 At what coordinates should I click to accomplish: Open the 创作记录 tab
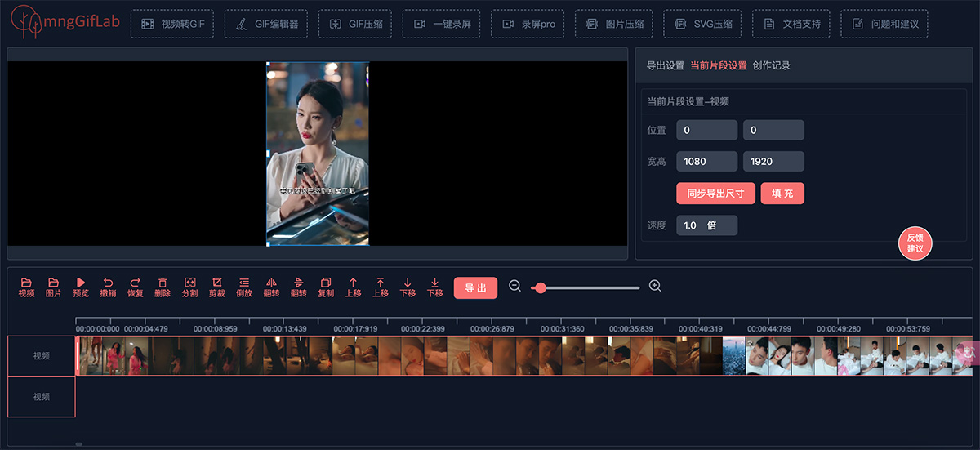click(x=771, y=65)
